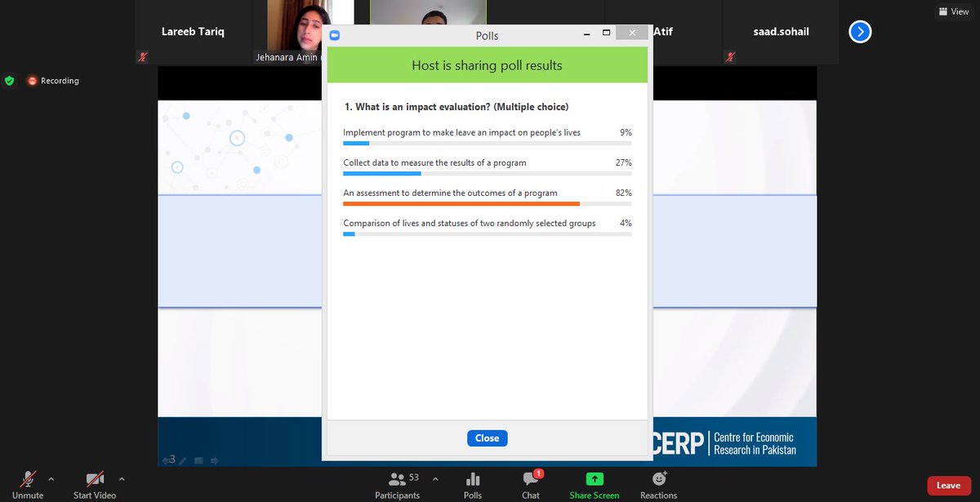Click the poll question 'What is an impact evaluation?'
980x502 pixels.
457,107
